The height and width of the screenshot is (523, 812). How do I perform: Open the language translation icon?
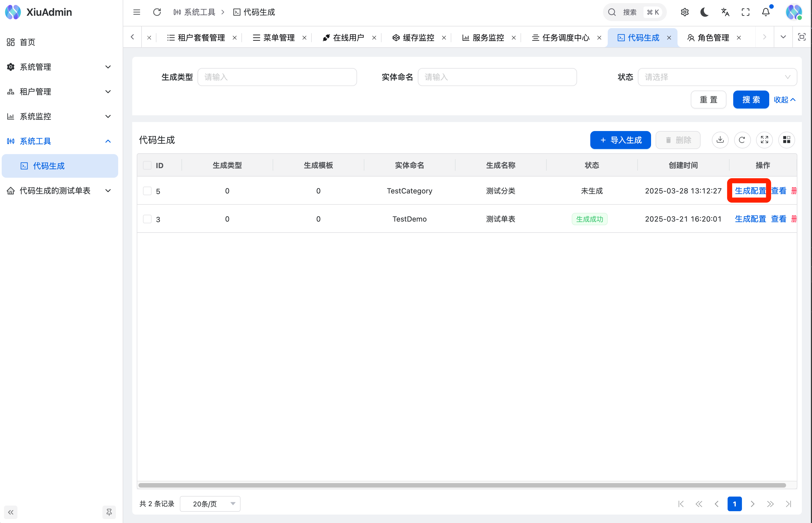(725, 13)
